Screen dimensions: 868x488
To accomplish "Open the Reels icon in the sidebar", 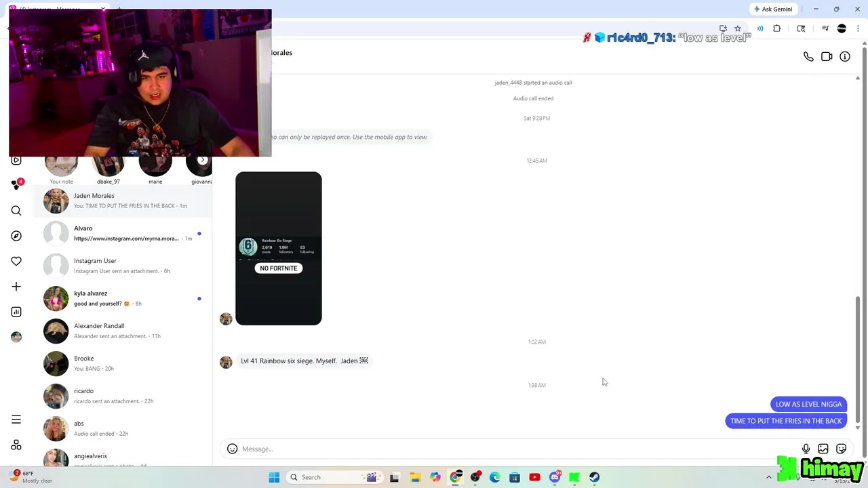I will (x=16, y=161).
